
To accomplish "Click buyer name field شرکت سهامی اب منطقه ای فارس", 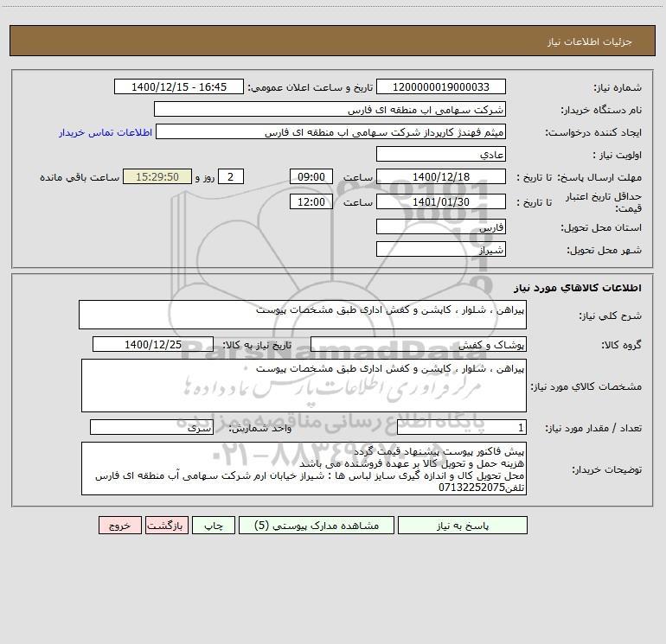I will click(x=330, y=109).
